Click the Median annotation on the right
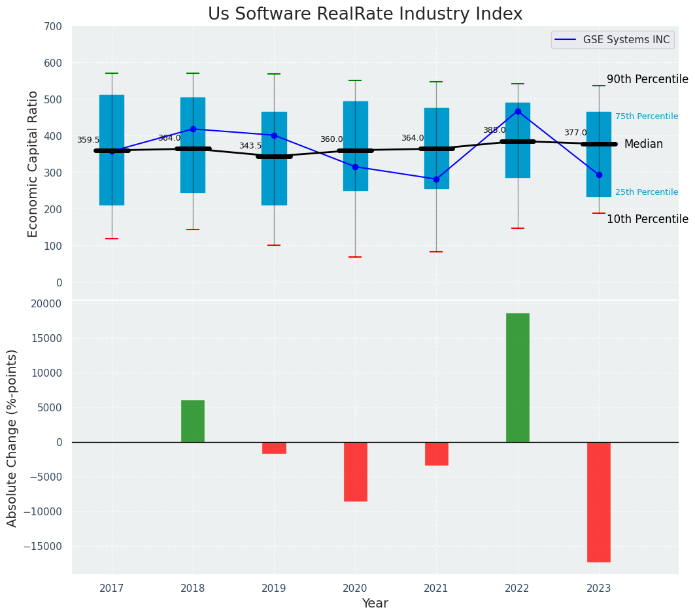 coord(643,144)
